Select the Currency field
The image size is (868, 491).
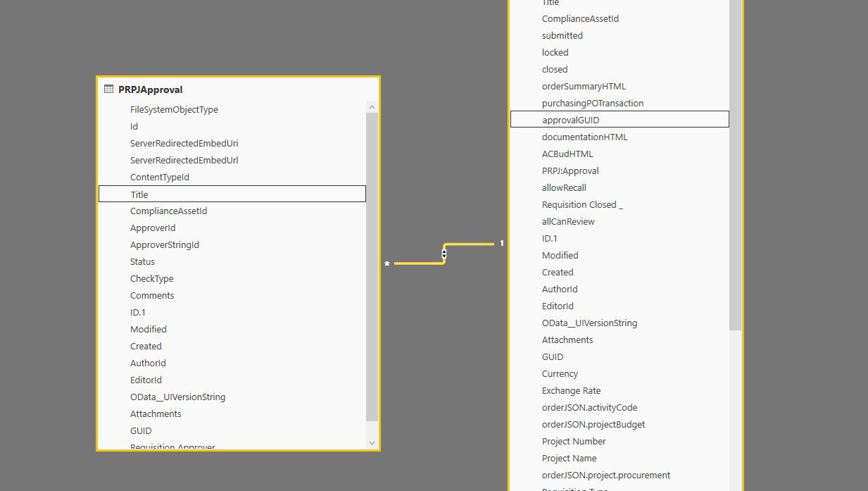pyautogui.click(x=560, y=373)
